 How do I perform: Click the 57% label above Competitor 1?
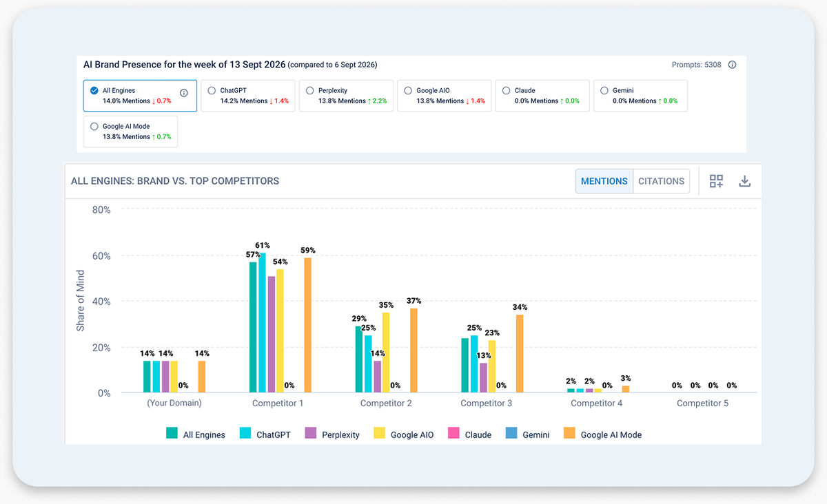tap(253, 255)
